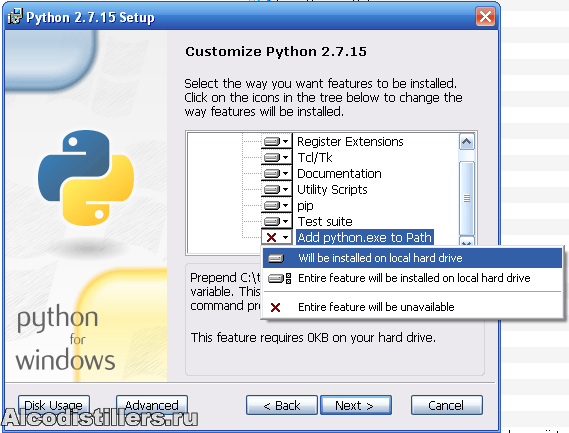Open the Register Extensions feature dropdown icon
The image size is (569, 433).
[x=277, y=141]
